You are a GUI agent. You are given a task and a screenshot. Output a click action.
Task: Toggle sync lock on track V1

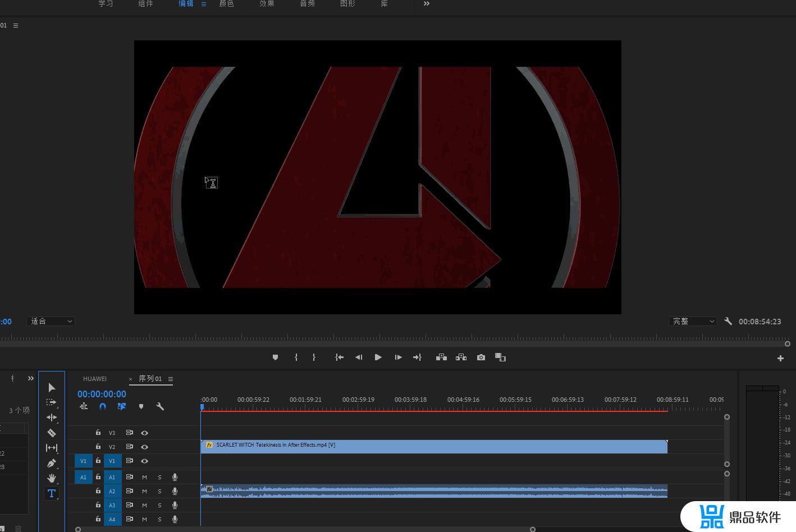click(130, 461)
